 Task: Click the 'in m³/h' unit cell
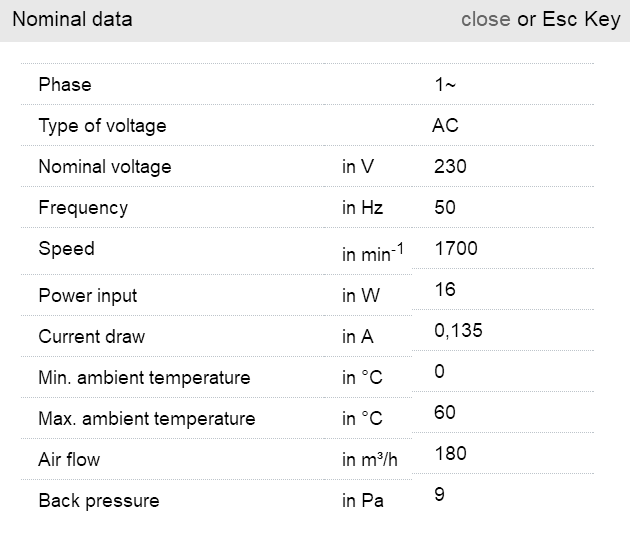click(x=370, y=460)
